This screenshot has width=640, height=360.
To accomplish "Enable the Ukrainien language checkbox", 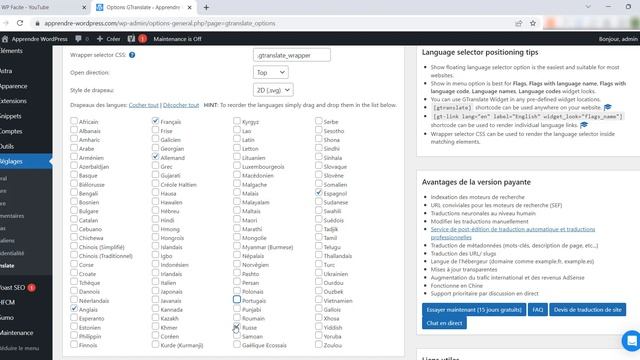I will pyautogui.click(x=318, y=273).
